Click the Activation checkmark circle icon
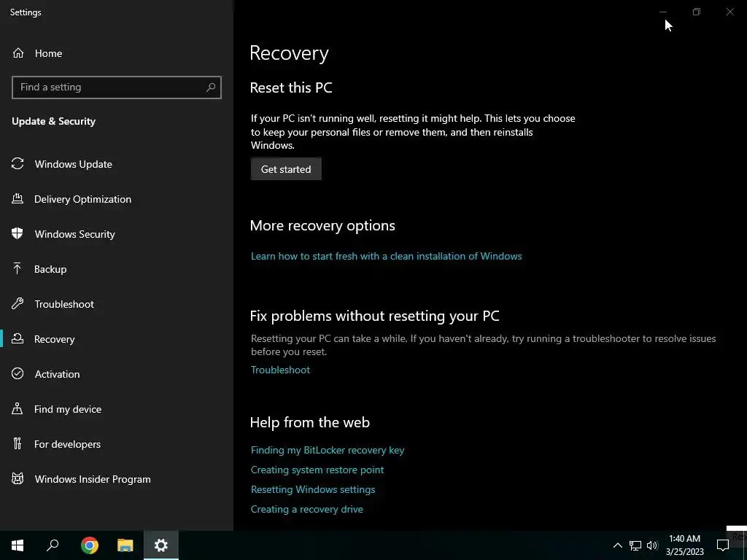This screenshot has height=560, width=747. (x=18, y=374)
